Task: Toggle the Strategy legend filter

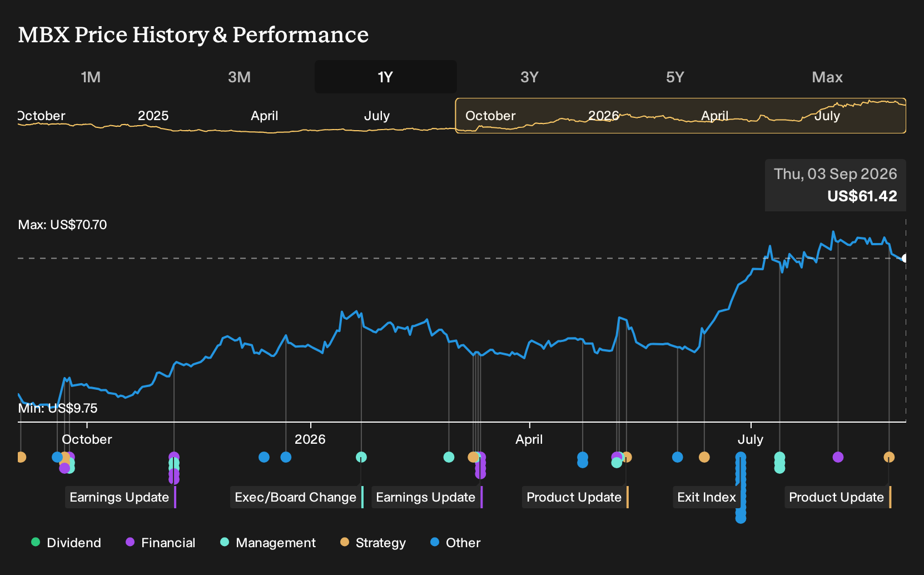Action: 374,543
